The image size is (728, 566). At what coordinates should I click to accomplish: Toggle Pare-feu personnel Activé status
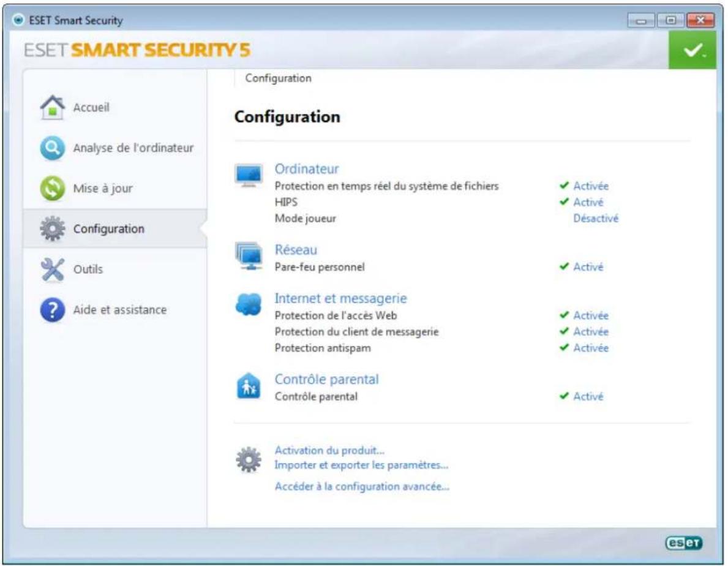588,267
